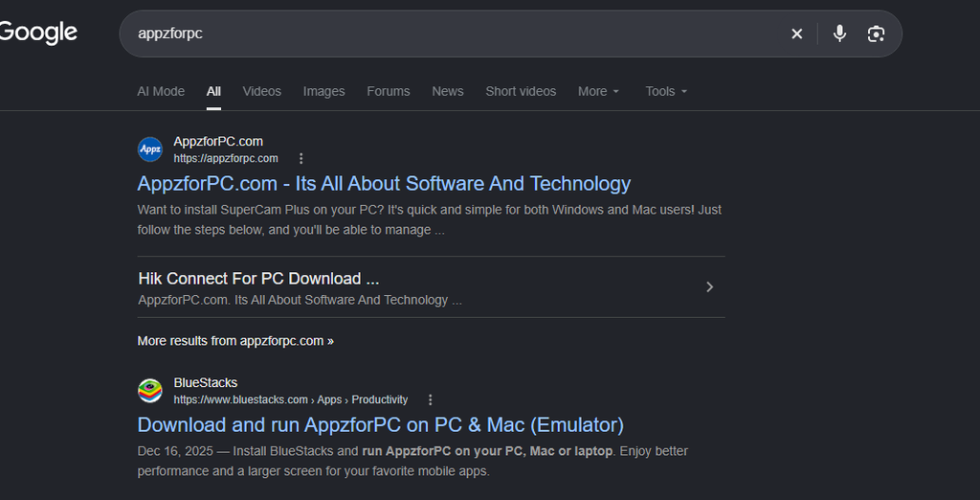The height and width of the screenshot is (500, 980).
Task: Open AppzforPC.com - Its All About Software link
Action: pyautogui.click(x=384, y=183)
